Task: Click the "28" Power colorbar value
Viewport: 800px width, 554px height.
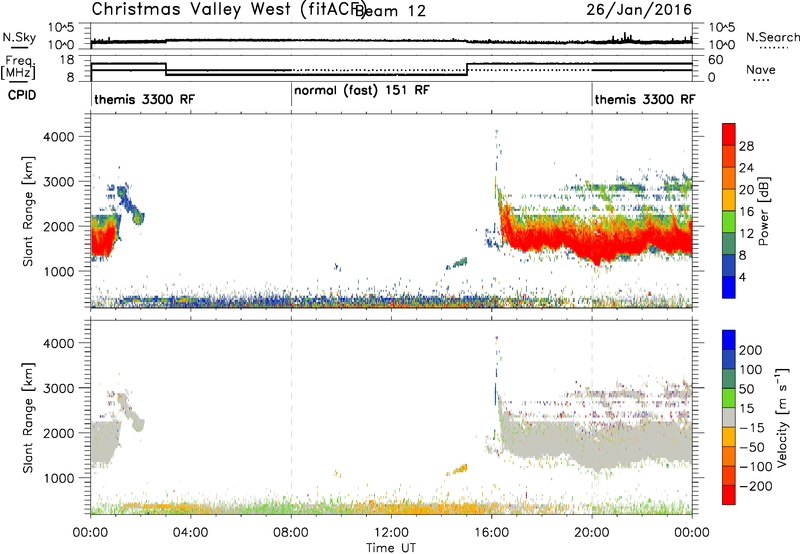Action: coord(746,146)
